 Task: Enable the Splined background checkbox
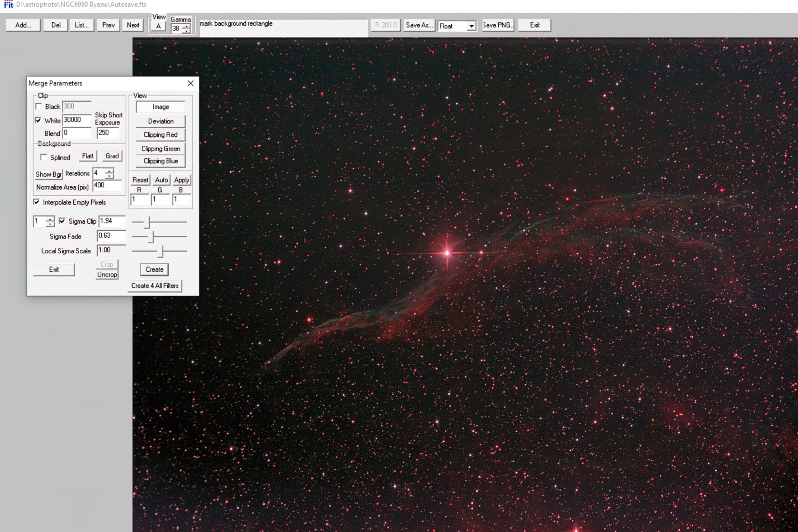click(x=44, y=157)
